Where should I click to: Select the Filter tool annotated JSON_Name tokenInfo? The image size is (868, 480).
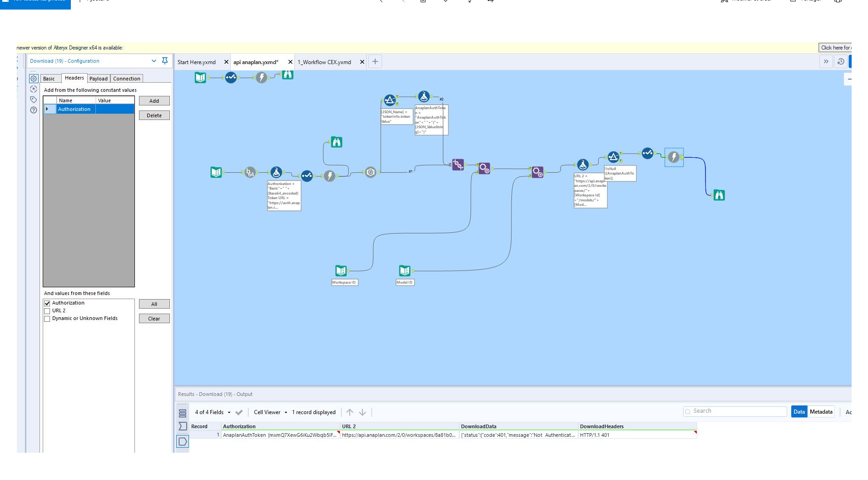click(390, 100)
